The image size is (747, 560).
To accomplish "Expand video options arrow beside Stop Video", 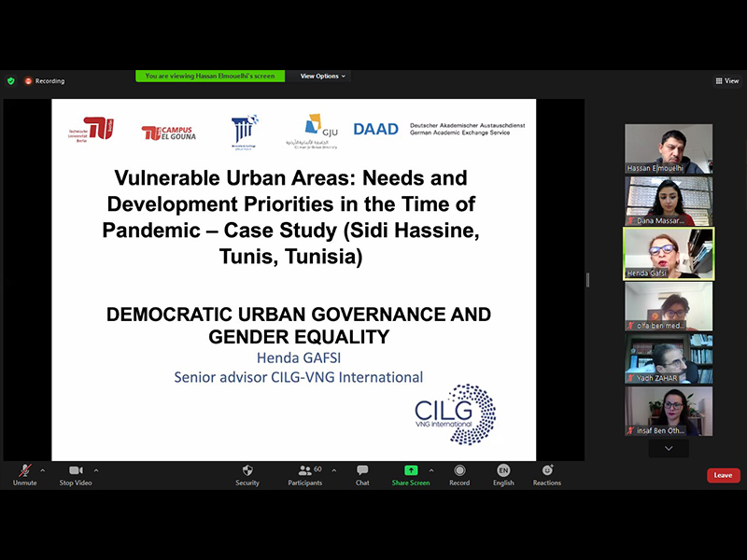I will click(95, 470).
